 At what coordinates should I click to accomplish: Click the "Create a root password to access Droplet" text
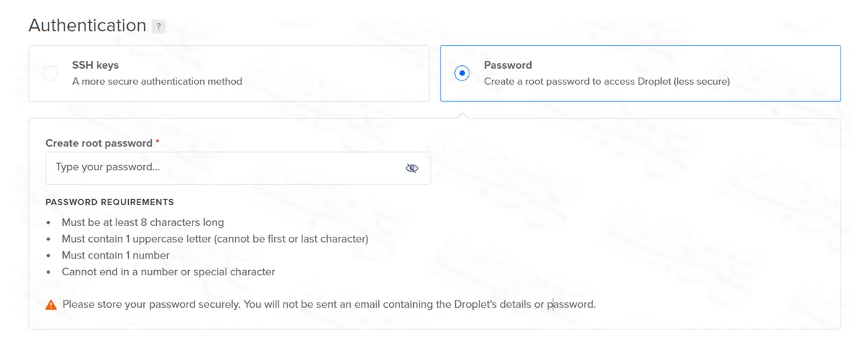(606, 81)
